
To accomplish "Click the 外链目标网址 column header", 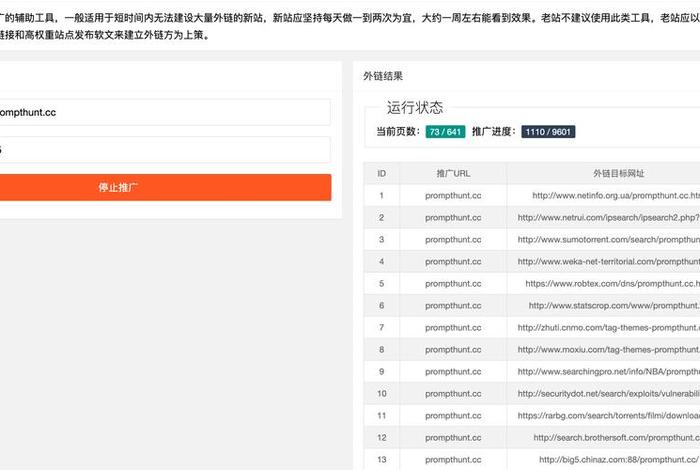I will click(618, 174).
